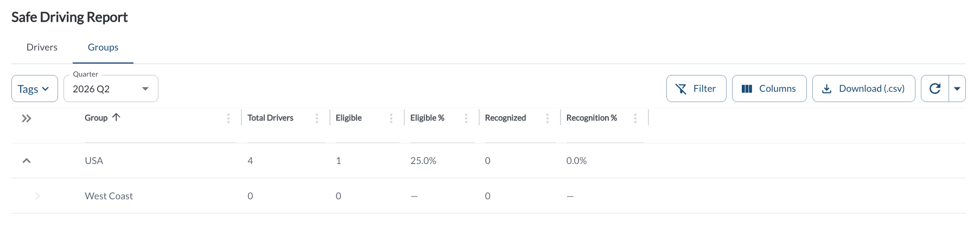Open the Quarter 2026 Q2 selector
The width and height of the screenshot is (980, 227).
click(111, 89)
